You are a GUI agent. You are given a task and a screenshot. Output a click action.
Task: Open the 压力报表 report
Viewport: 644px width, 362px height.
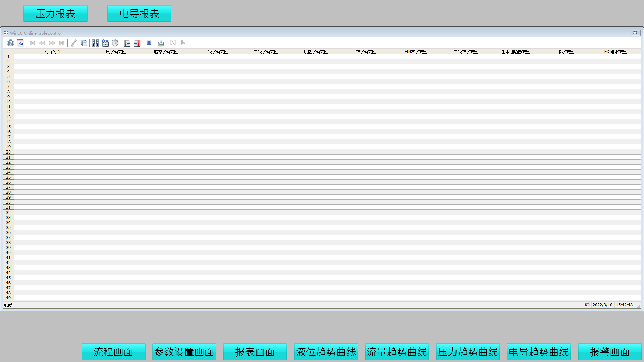[55, 14]
